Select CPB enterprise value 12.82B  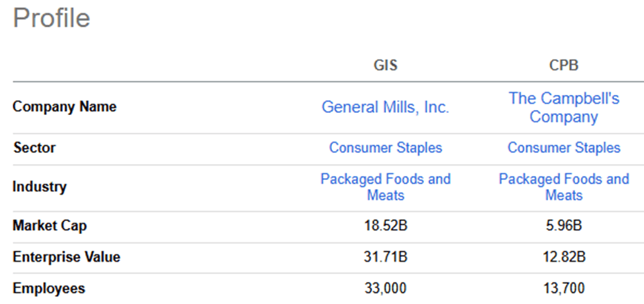point(564,257)
